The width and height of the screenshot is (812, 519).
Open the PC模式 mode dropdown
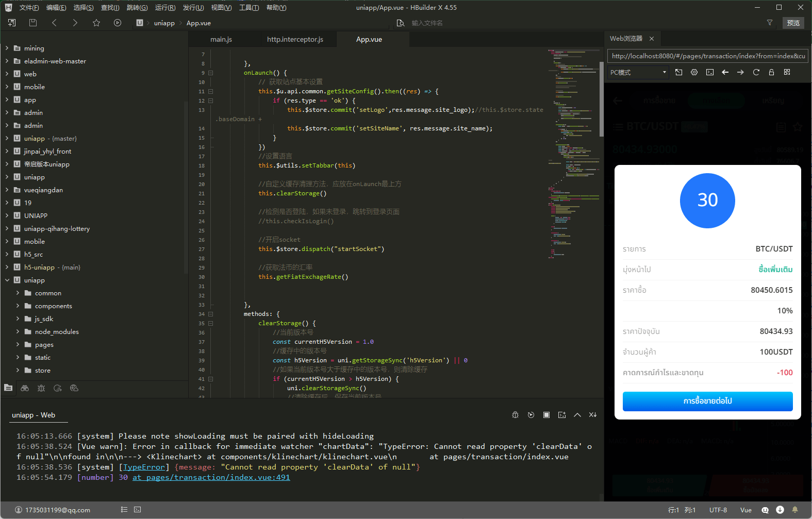pyautogui.click(x=638, y=72)
